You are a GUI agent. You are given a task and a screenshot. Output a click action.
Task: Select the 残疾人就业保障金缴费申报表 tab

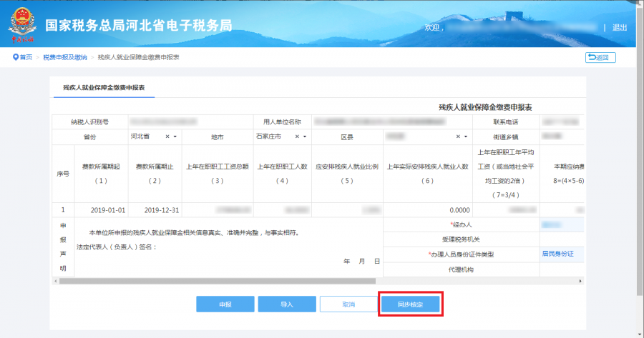click(x=104, y=86)
